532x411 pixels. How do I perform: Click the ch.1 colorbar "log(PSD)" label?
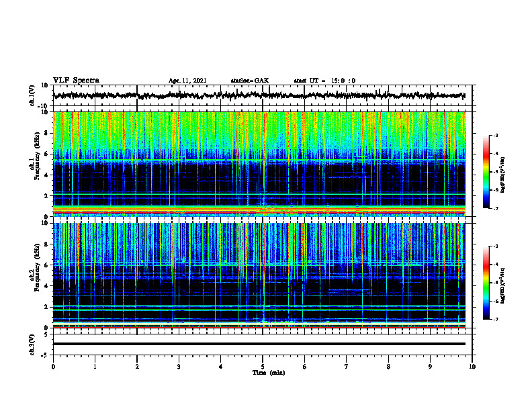(x=503, y=175)
